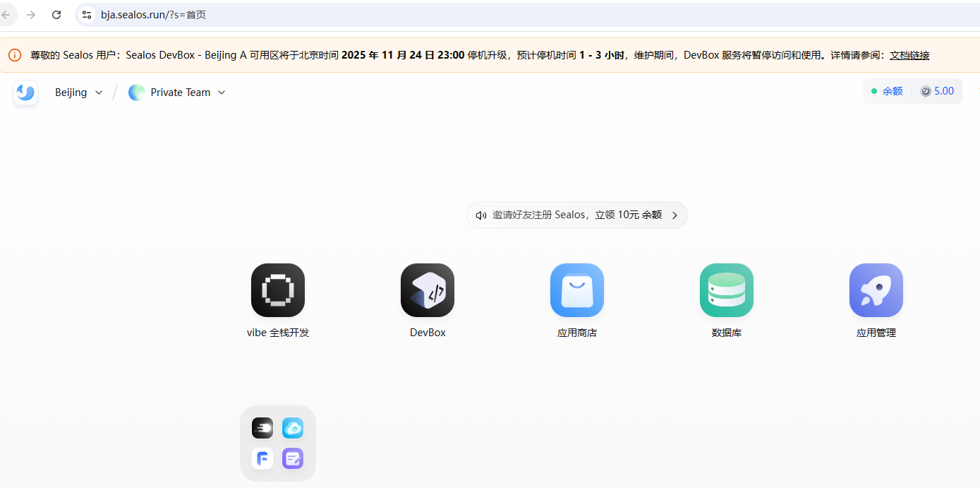Open the purple notepad icon in folder
Viewport: 980px width, 488px height.
click(293, 458)
